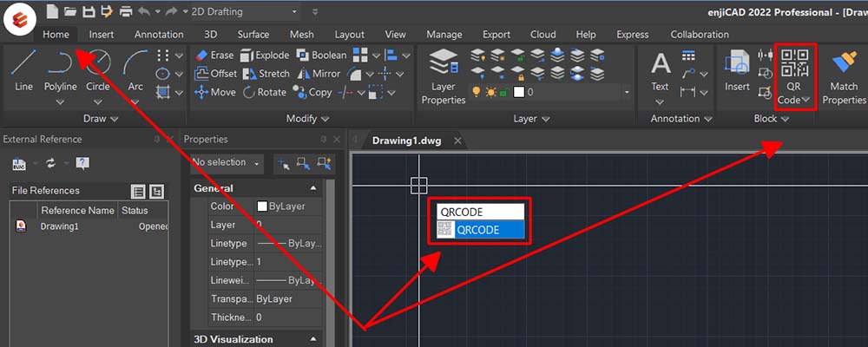Select the Circle tool
The height and width of the screenshot is (347, 868).
point(98,69)
